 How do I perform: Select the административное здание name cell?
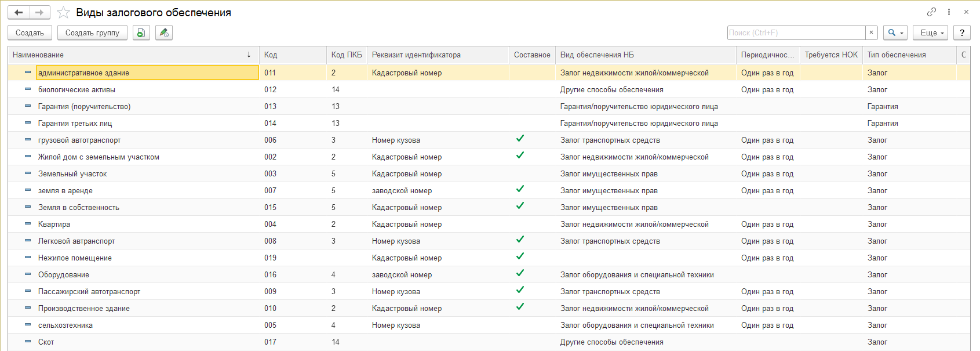pyautogui.click(x=147, y=73)
